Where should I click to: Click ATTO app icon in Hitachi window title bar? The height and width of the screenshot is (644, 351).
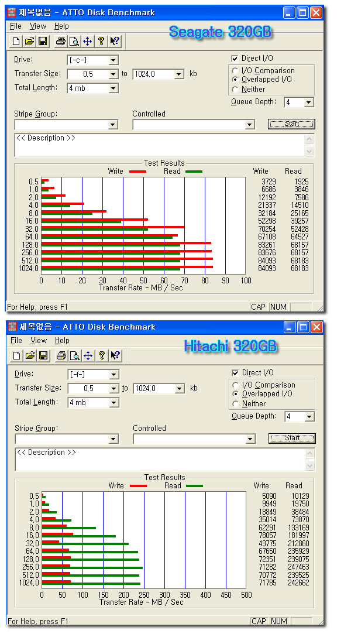13,327
